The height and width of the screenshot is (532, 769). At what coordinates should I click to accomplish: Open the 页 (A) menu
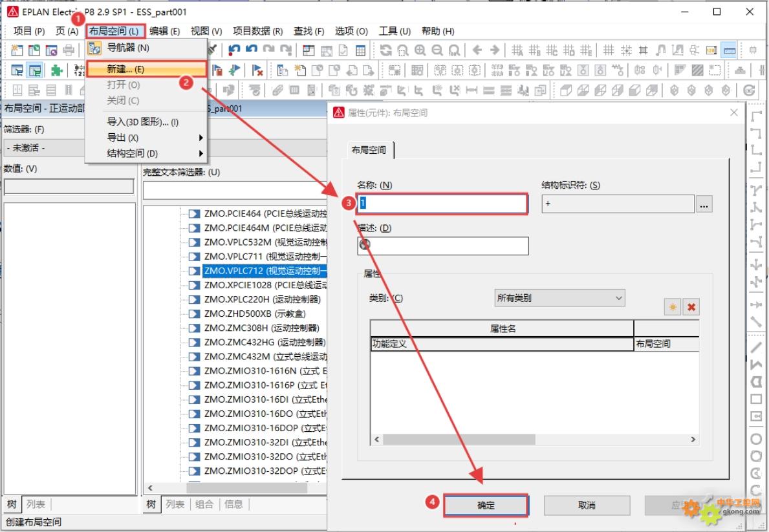click(x=67, y=31)
